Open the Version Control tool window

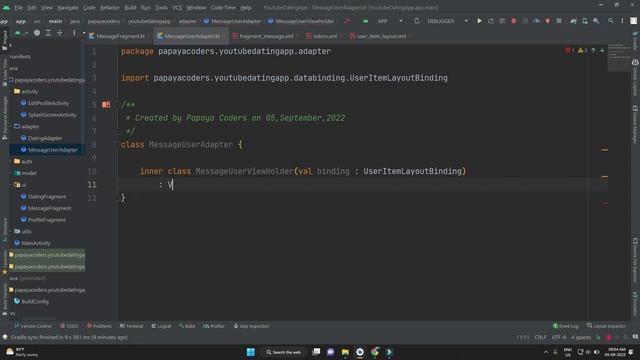pos(33,326)
